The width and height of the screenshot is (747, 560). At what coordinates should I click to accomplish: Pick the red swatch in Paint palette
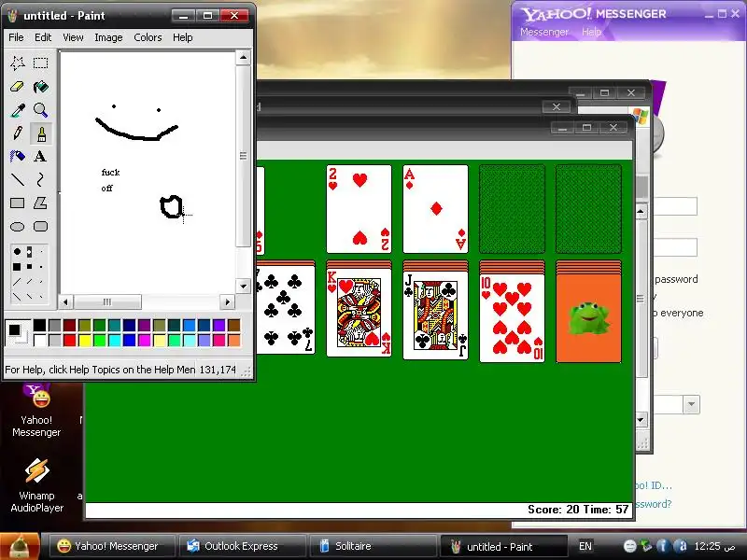[69, 340]
